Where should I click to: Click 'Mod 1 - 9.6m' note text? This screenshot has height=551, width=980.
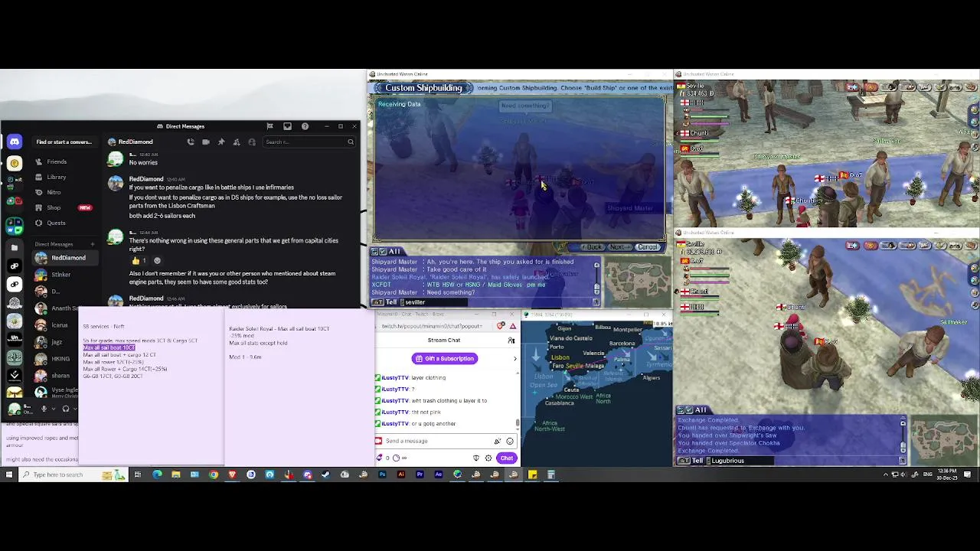[245, 357]
